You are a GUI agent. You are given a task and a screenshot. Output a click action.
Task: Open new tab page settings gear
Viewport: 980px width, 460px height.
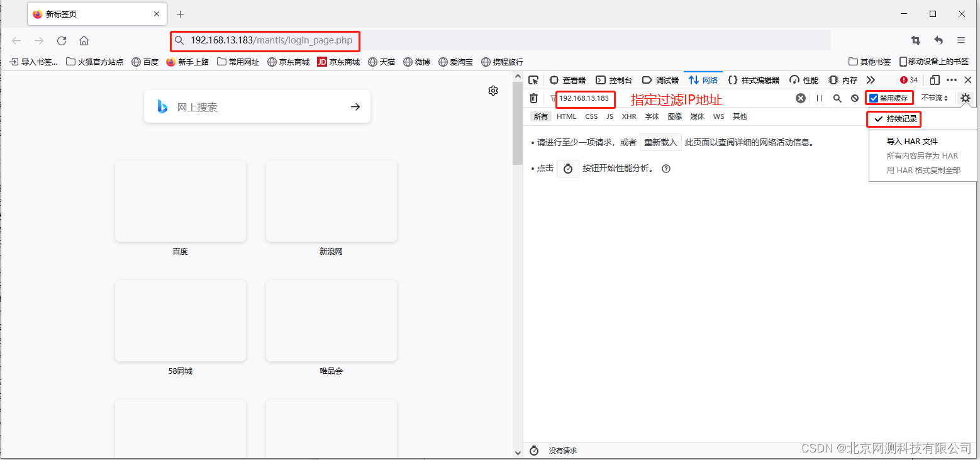[x=493, y=91]
